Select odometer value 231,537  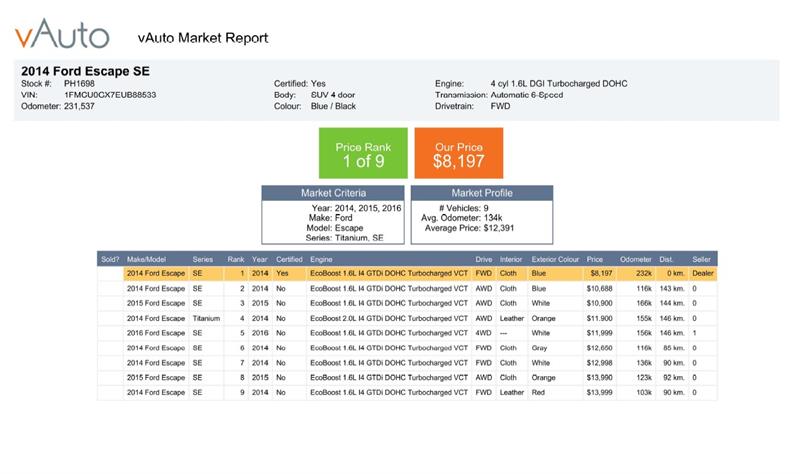pos(79,106)
